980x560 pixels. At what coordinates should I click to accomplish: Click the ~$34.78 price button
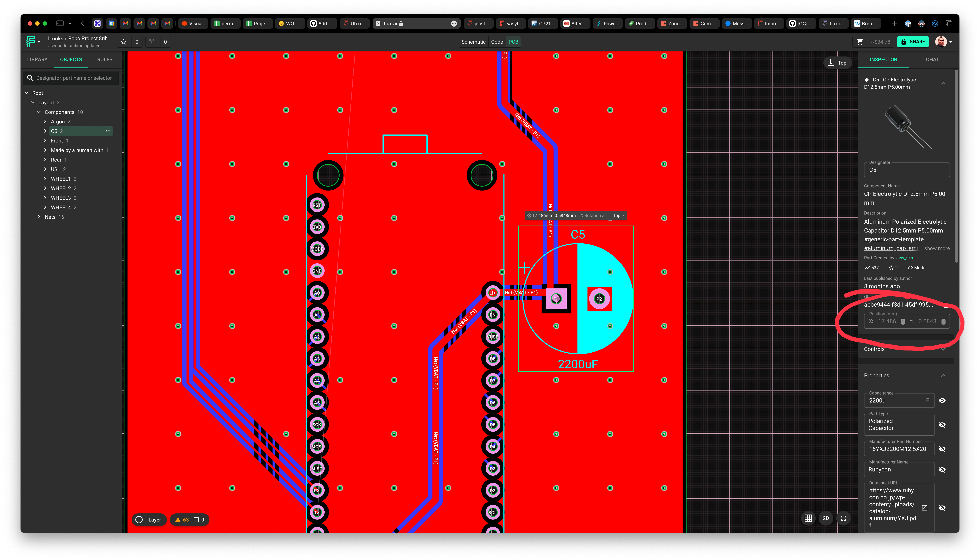point(880,42)
